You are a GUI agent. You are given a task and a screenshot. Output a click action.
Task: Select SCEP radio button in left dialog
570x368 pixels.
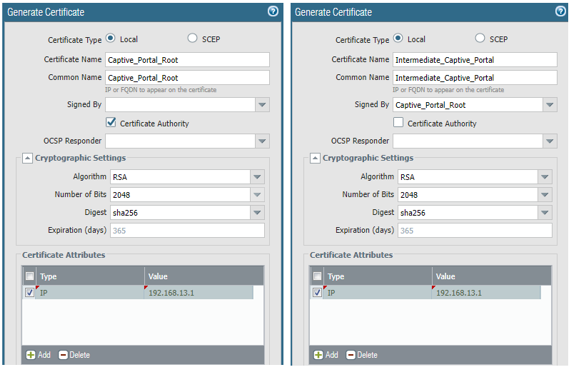(192, 38)
